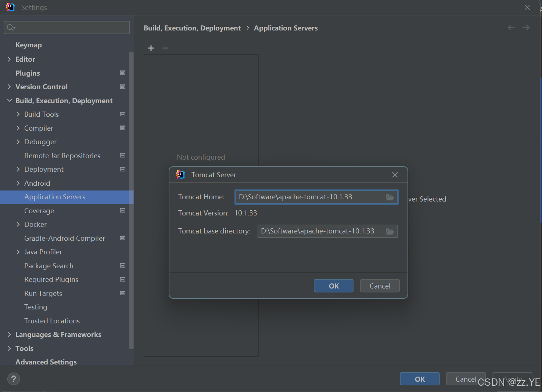
Task: Click the forward navigation arrow
Action: pyautogui.click(x=526, y=28)
